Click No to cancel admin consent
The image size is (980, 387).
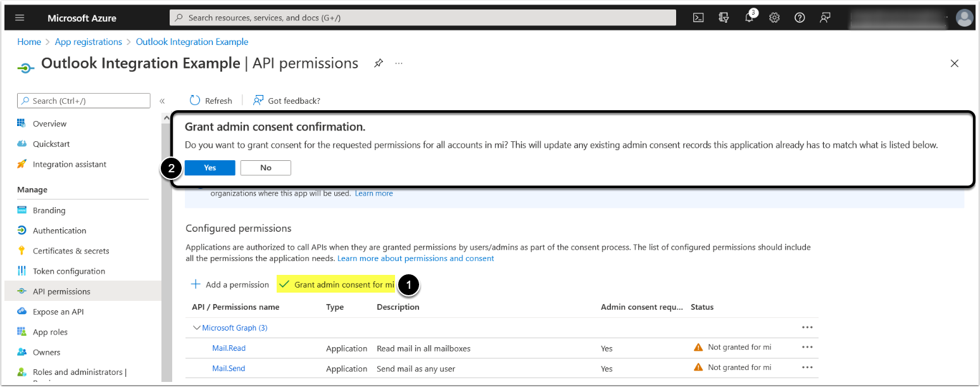(x=266, y=168)
